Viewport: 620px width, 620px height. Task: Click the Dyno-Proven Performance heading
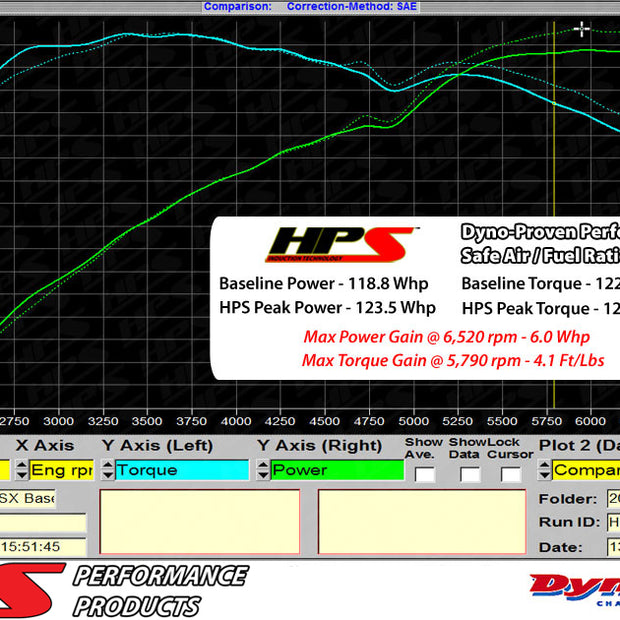pos(540,232)
